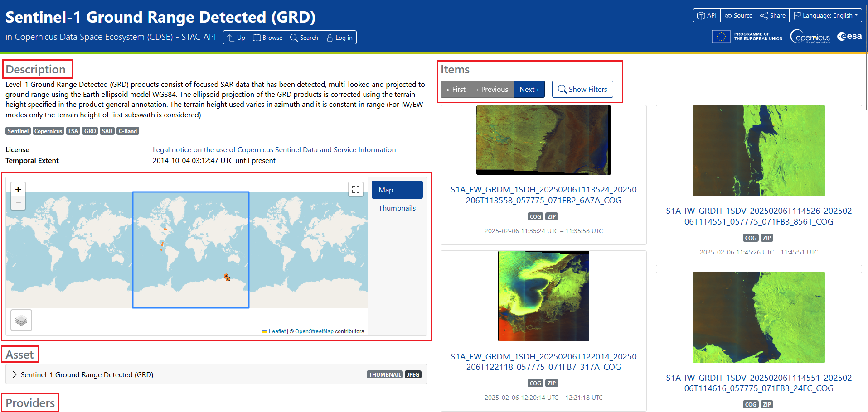
Task: Open item link S1A_IW_GRDH_1SDV_20250206T114526
Action: pos(759,216)
